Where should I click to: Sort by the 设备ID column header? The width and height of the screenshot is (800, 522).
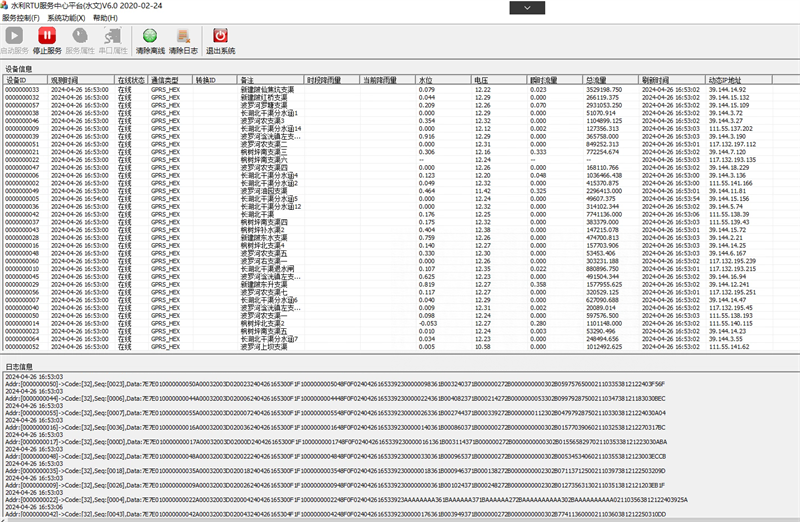click(x=26, y=80)
